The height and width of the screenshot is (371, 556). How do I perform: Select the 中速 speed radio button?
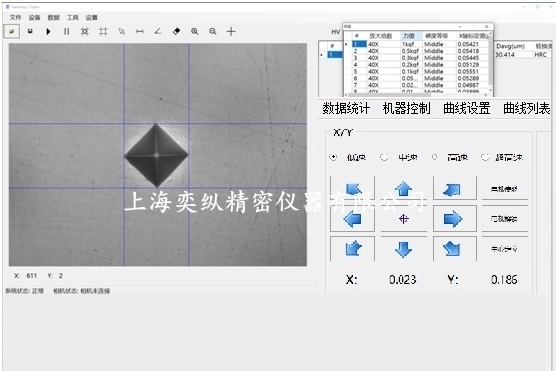pyautogui.click(x=384, y=157)
